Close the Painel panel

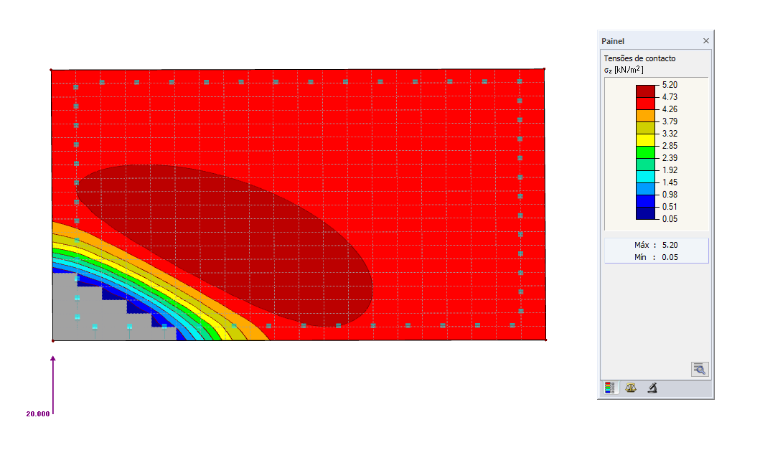[706, 41]
